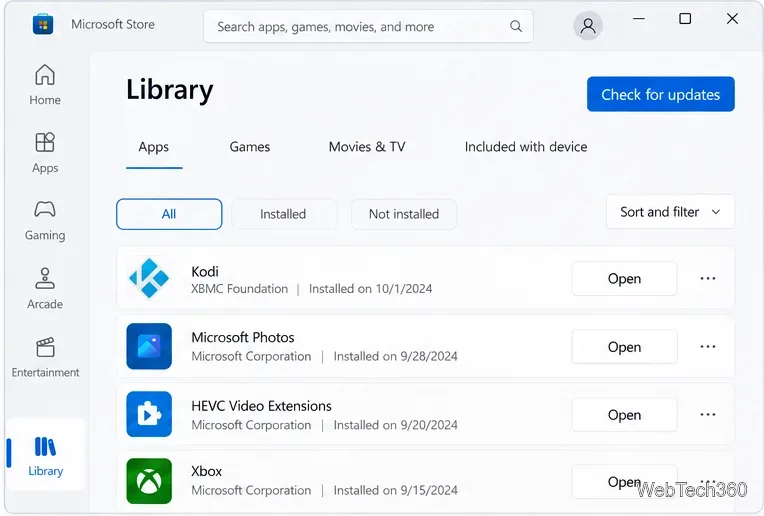The width and height of the screenshot is (764, 516).
Task: Click Installed on 9/15/2024 text
Action: tap(395, 490)
